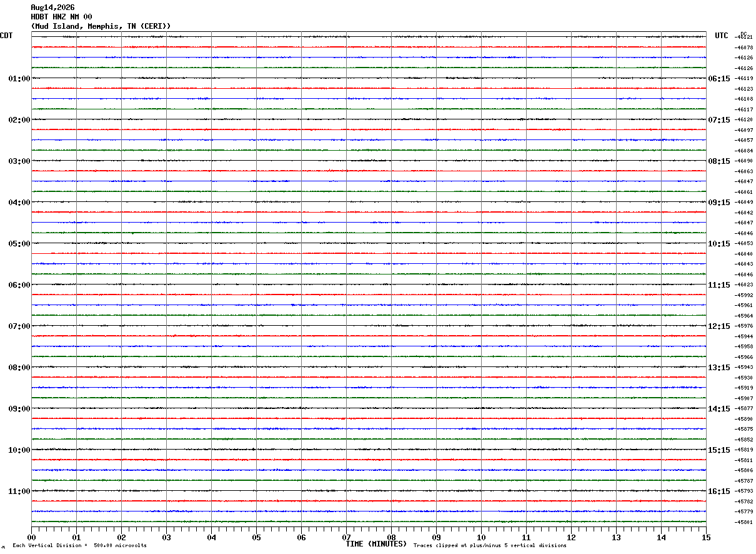
Task: Click the CDT timezone header
Action: pyautogui.click(x=6, y=36)
